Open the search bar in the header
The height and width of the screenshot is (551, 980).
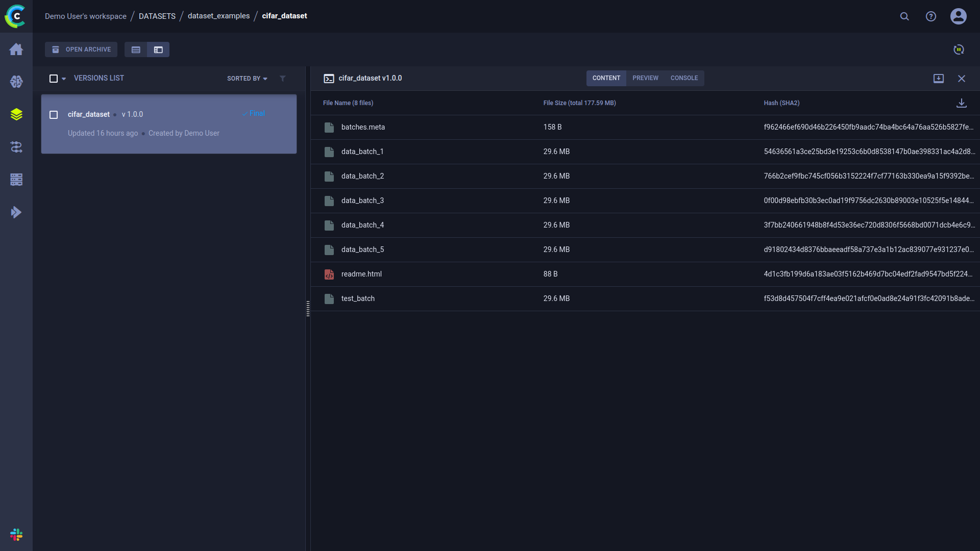[904, 16]
